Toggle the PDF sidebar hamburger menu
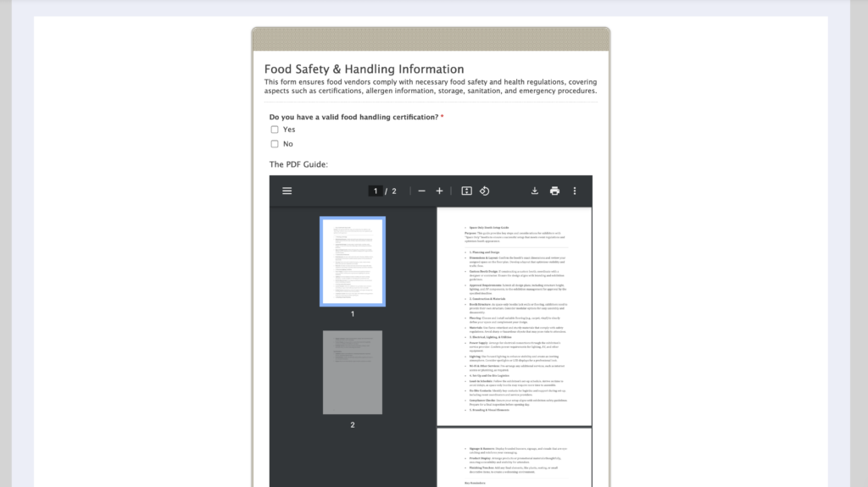The width and height of the screenshot is (868, 487). click(287, 191)
